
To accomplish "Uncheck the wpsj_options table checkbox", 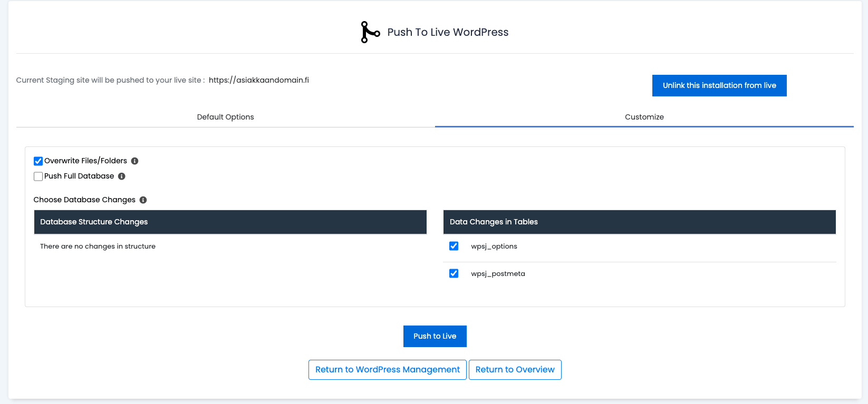I will pos(454,246).
